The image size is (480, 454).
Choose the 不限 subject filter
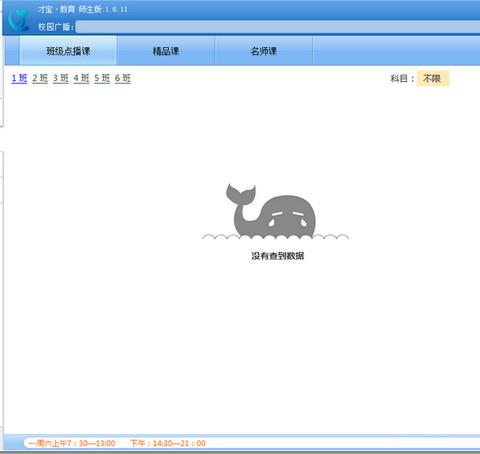coord(433,79)
